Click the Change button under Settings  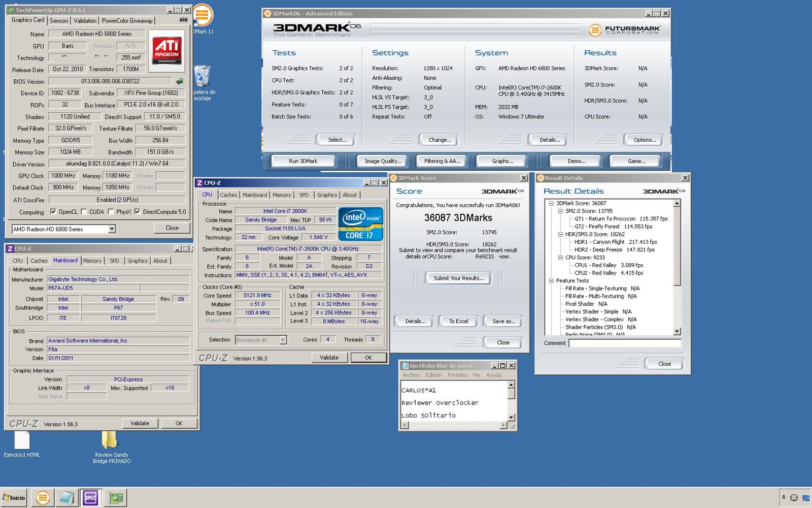[439, 140]
